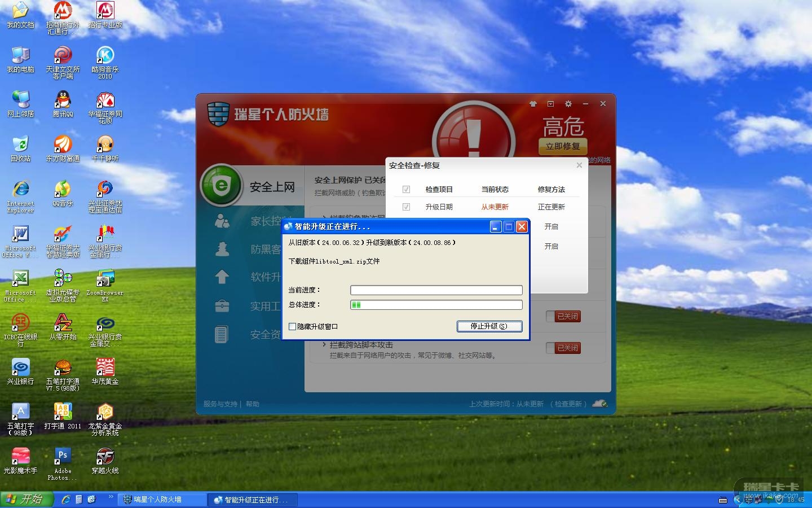
Task: Open the 帮助 link in firewall footer
Action: click(x=253, y=404)
